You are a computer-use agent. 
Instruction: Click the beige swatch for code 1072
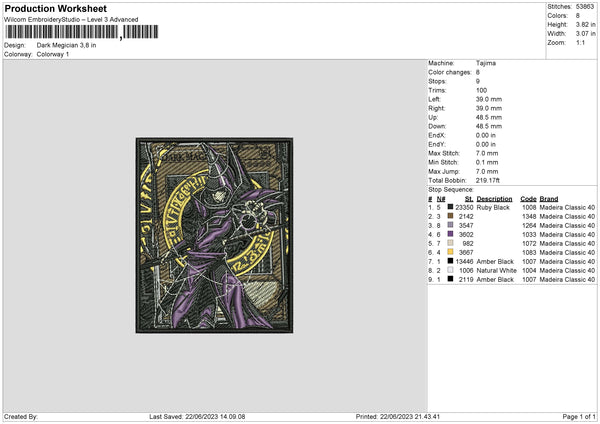click(450, 243)
